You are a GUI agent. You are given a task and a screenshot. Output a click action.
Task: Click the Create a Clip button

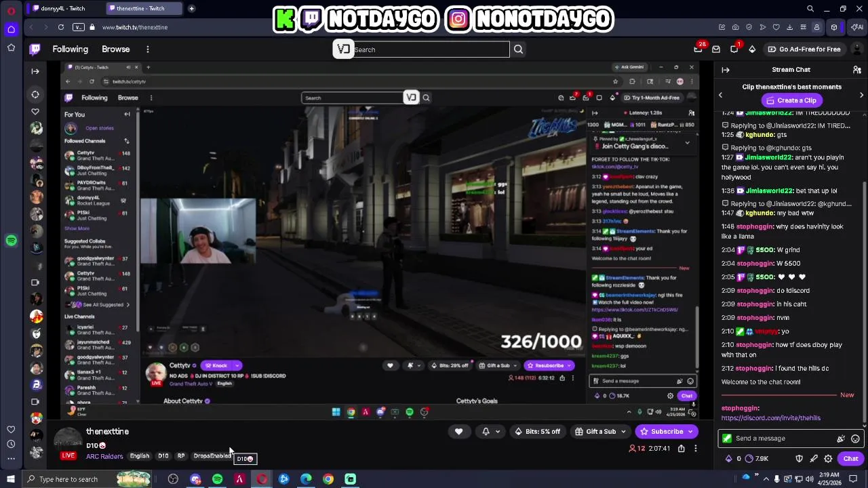coord(792,100)
